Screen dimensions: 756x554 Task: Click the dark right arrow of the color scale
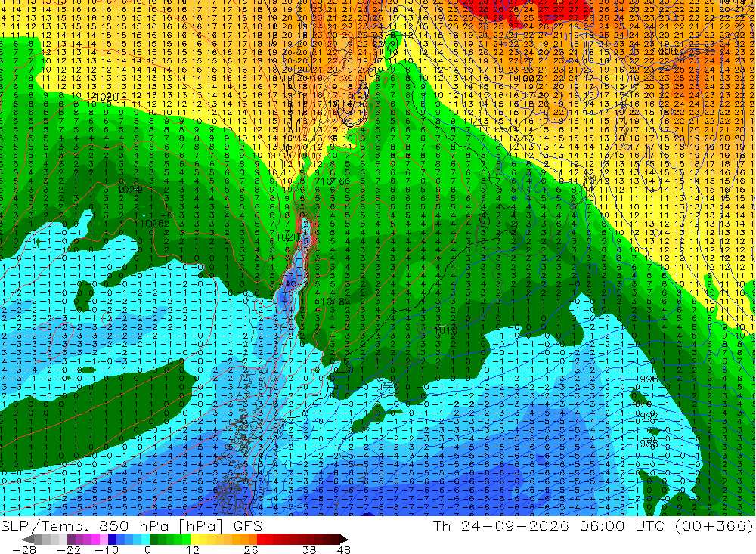click(344, 540)
